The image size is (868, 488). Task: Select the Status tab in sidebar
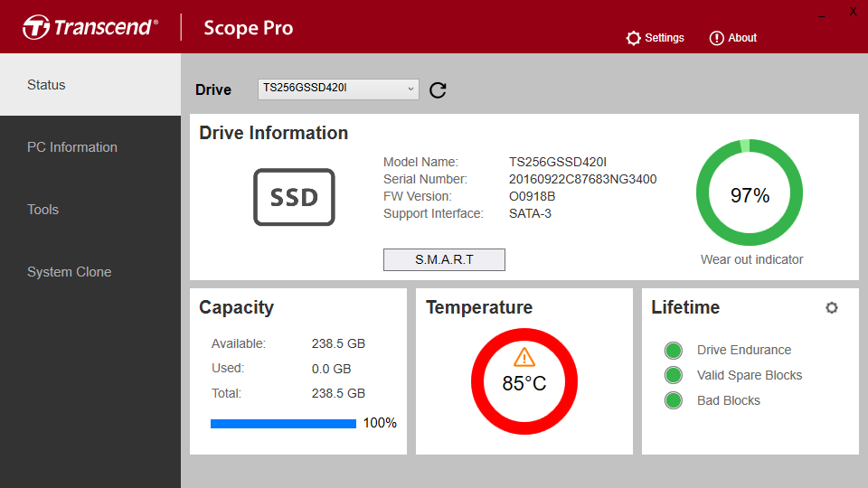(x=90, y=85)
